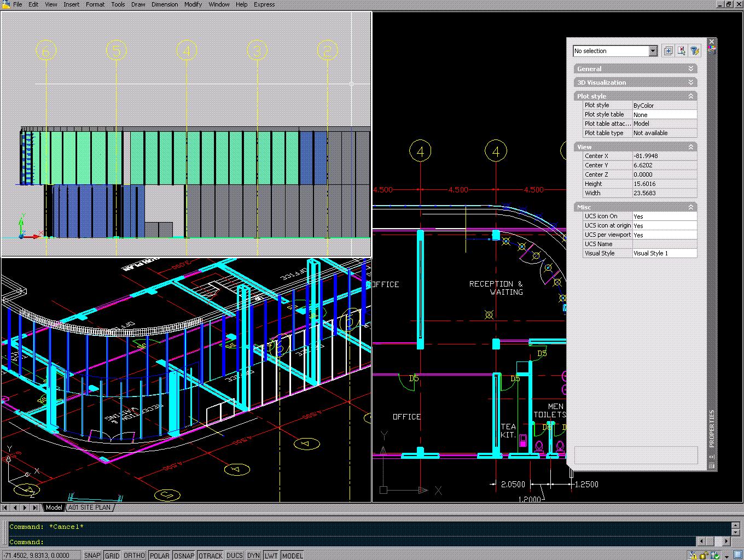
Task: Click the Height value 15.6016
Action: pos(665,184)
